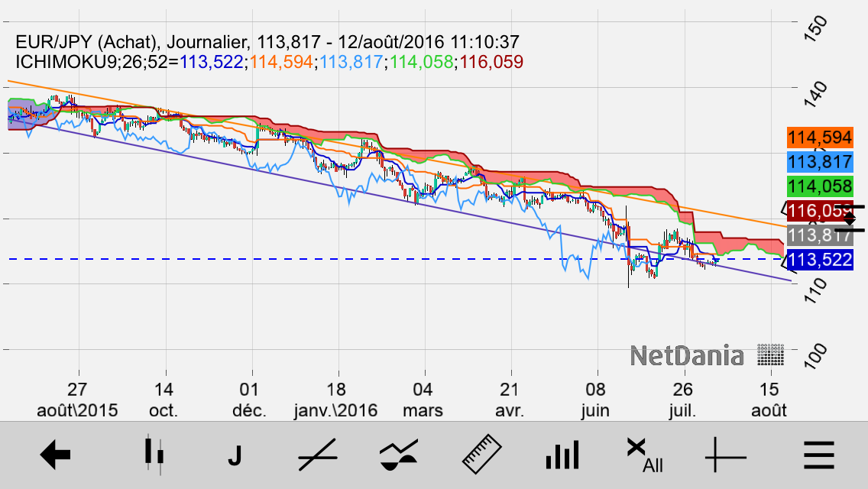This screenshot has width=868, height=489.
Task: Click the legend value 114,594 in orange
Action: tap(281, 62)
